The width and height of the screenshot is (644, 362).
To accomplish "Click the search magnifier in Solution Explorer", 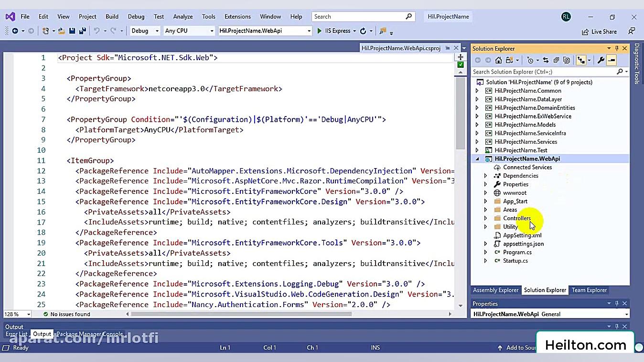I will coord(620,72).
